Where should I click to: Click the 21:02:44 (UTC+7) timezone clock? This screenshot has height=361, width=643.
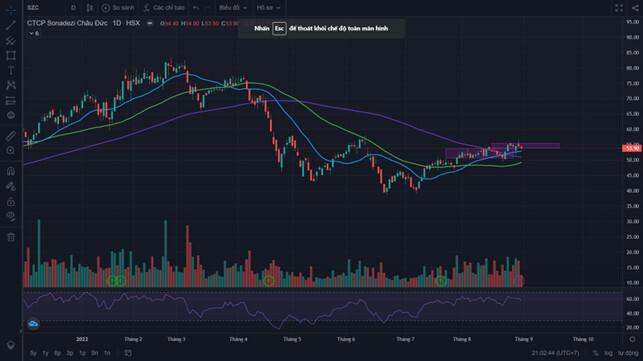556,353
